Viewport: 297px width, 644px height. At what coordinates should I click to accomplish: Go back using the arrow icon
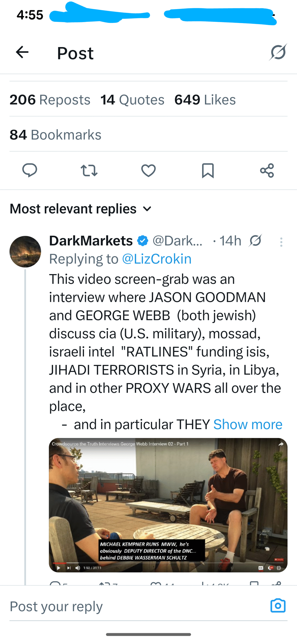[x=22, y=52]
